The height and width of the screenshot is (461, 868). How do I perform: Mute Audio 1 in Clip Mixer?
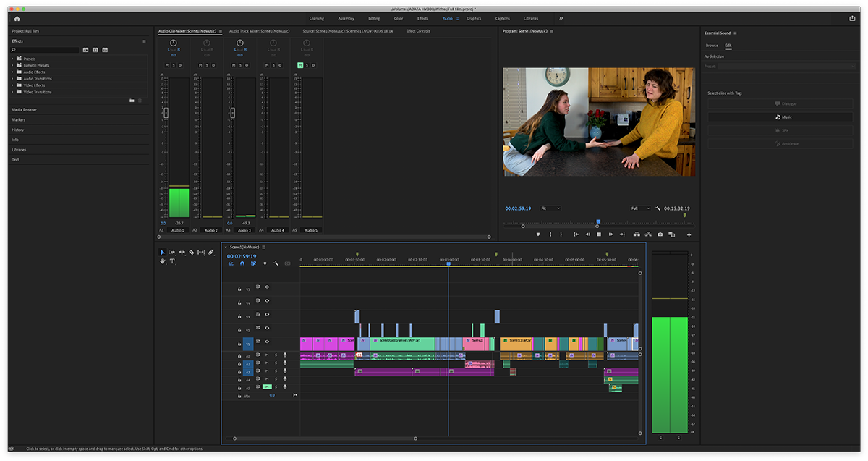coord(166,65)
